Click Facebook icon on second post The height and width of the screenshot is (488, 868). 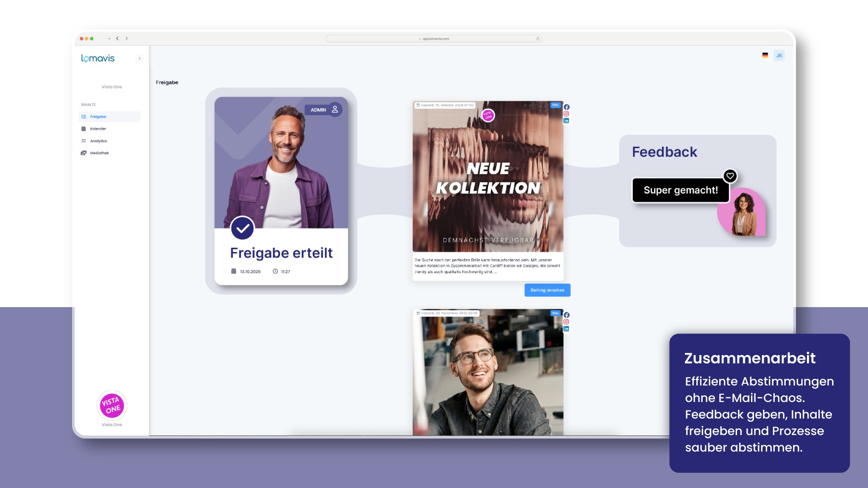pyautogui.click(x=566, y=315)
